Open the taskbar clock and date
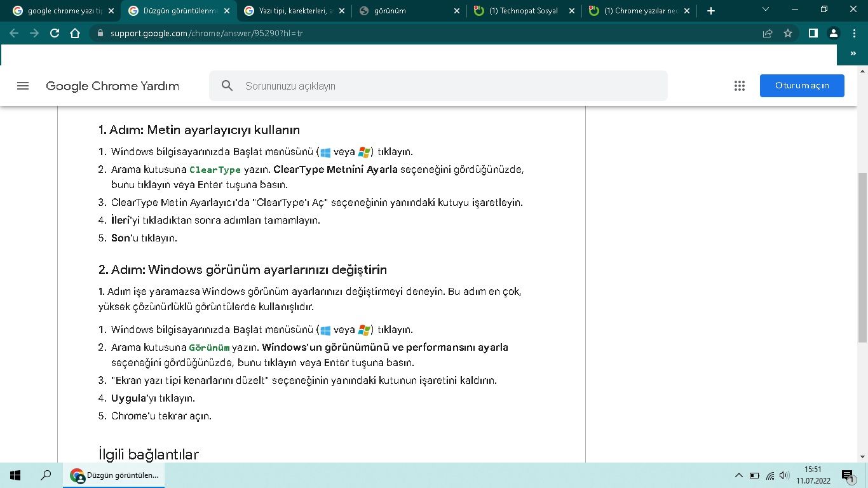 click(x=813, y=475)
